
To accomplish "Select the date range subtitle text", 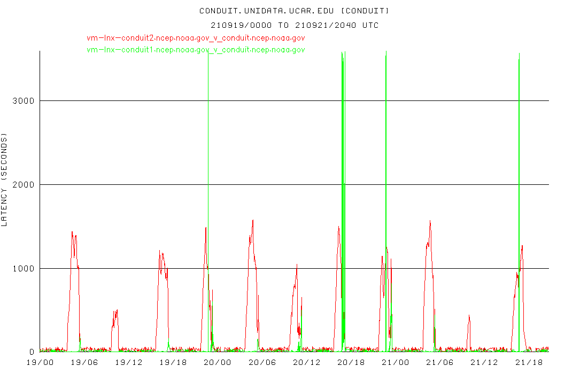I will pyautogui.click(x=295, y=25).
